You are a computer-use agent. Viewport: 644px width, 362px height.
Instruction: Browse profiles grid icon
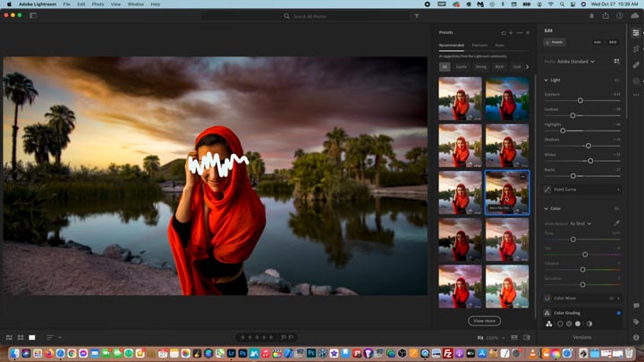point(616,61)
